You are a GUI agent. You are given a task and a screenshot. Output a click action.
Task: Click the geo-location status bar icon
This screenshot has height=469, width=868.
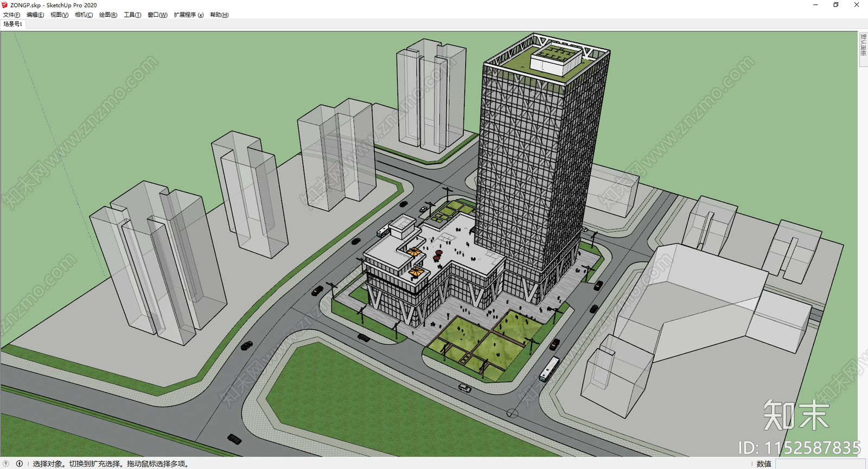(x=7, y=464)
